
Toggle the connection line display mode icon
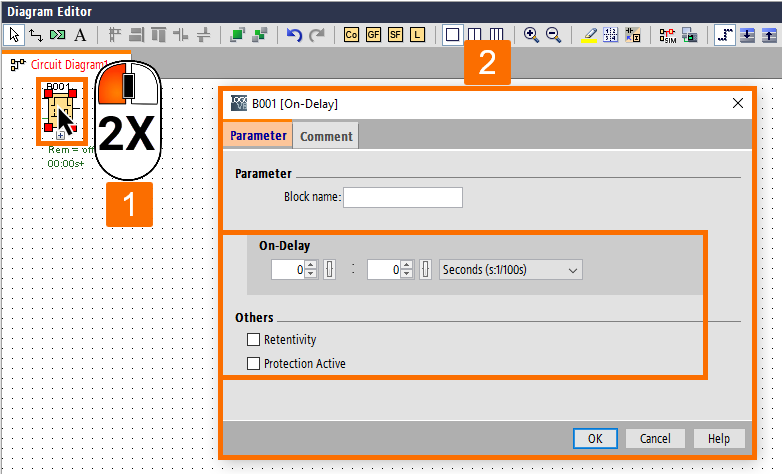point(725,35)
